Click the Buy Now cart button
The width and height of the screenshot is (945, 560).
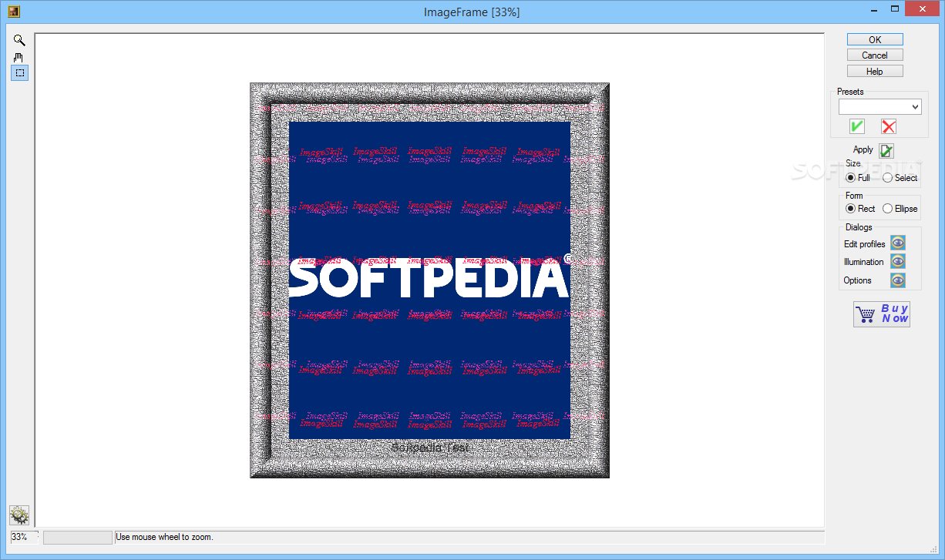click(x=882, y=314)
